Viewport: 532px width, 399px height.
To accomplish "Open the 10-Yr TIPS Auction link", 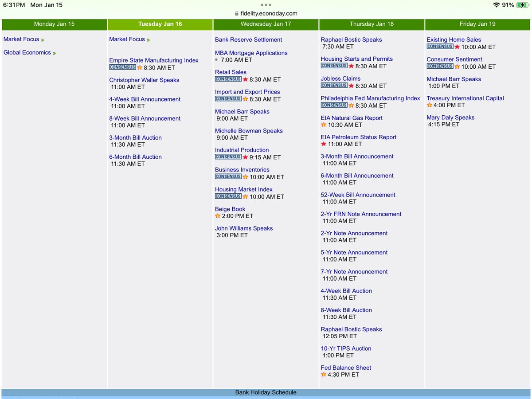I will click(x=346, y=348).
